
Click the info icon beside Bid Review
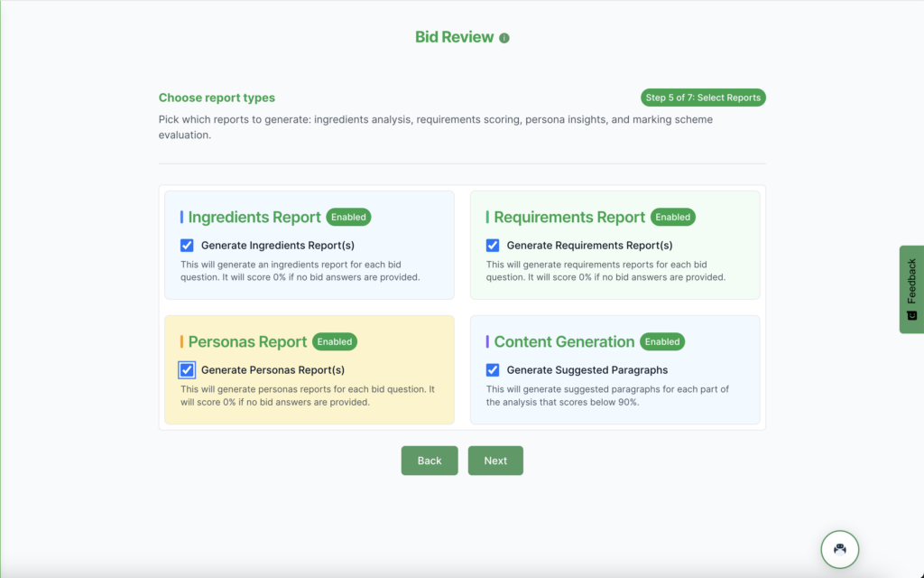504,38
